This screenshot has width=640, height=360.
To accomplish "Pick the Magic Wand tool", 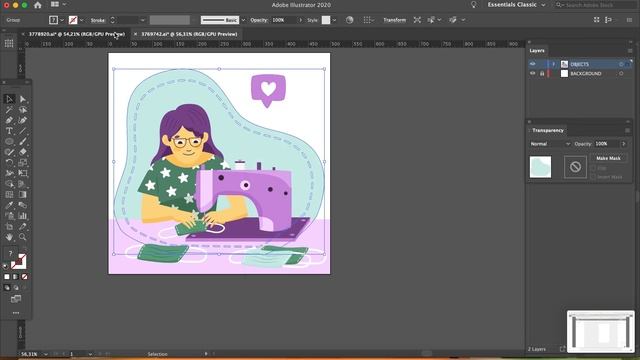I will (x=9, y=109).
